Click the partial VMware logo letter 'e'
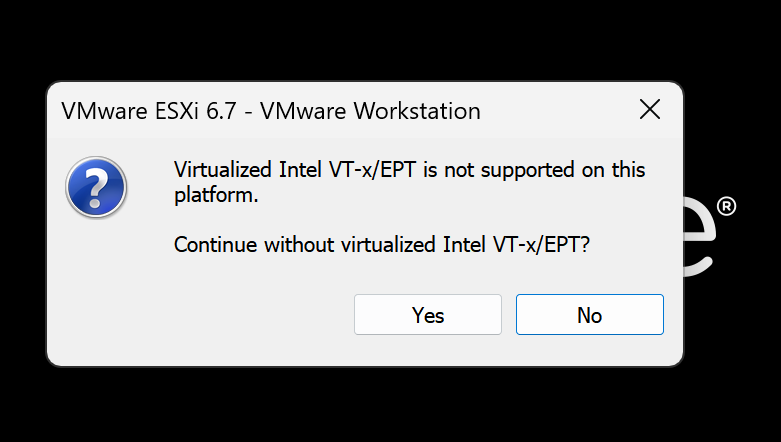The width and height of the screenshot is (781, 442). pyautogui.click(x=699, y=236)
